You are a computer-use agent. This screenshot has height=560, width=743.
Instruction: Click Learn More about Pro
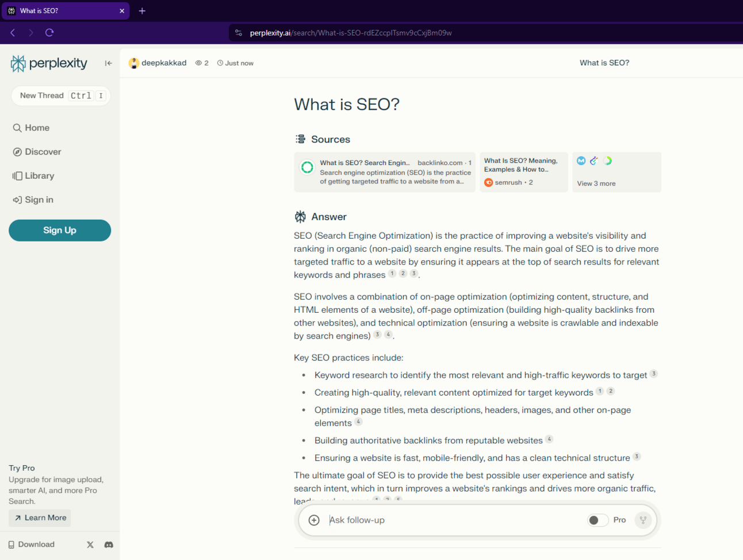(40, 518)
